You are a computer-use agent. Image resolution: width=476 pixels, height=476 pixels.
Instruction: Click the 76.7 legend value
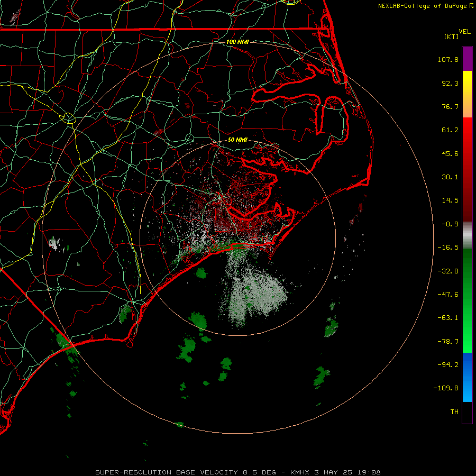[x=450, y=106]
